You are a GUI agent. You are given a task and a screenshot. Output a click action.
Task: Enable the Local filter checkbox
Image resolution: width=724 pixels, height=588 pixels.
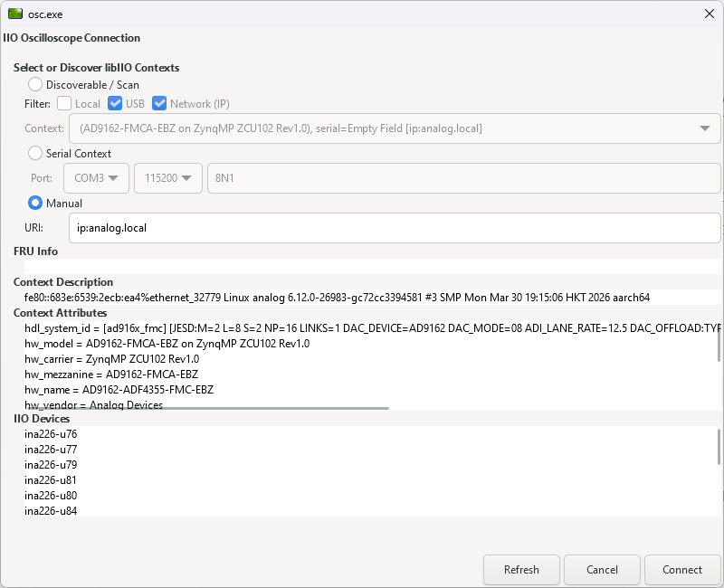(x=64, y=103)
